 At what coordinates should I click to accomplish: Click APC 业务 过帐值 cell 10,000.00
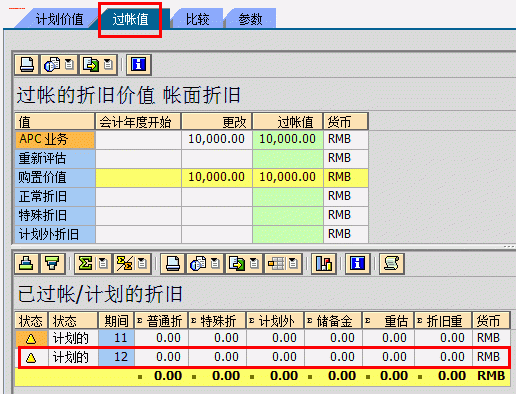[x=288, y=139]
